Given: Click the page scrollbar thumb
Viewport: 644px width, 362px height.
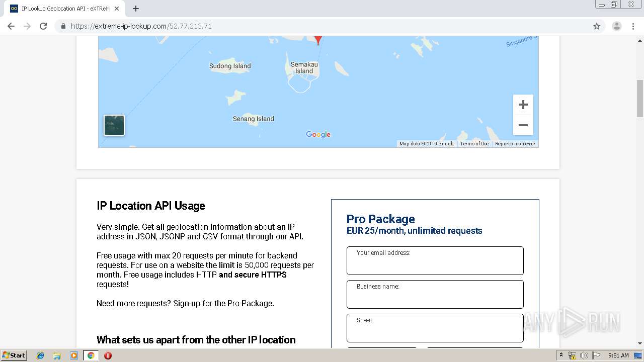Looking at the screenshot, I should [x=640, y=98].
